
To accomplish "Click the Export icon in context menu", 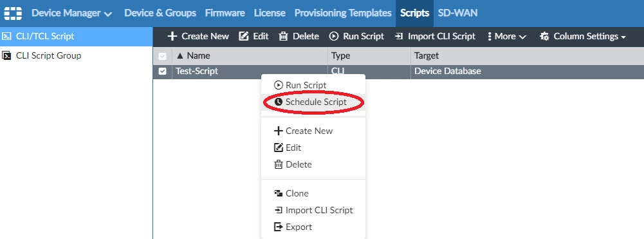I will pyautogui.click(x=279, y=227).
